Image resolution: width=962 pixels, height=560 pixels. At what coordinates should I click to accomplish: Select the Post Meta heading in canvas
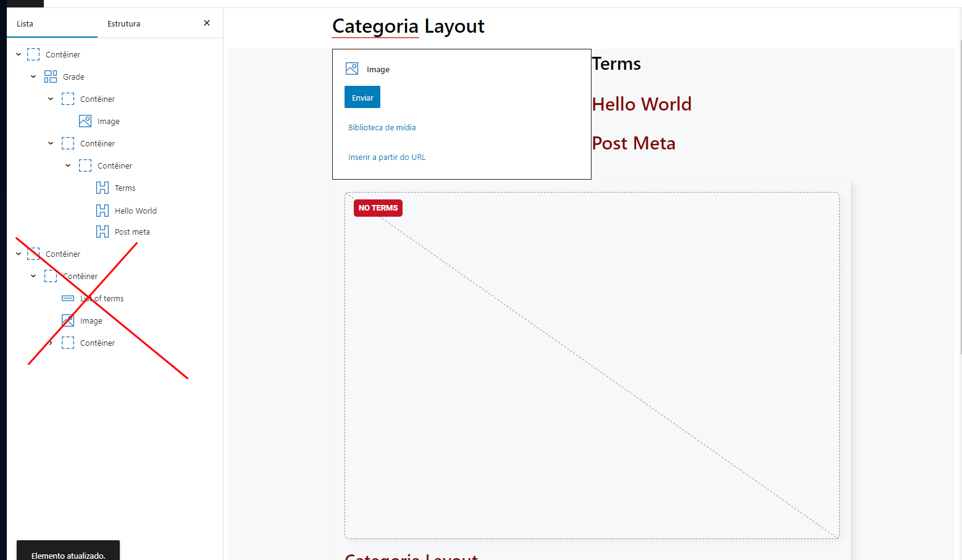(634, 143)
